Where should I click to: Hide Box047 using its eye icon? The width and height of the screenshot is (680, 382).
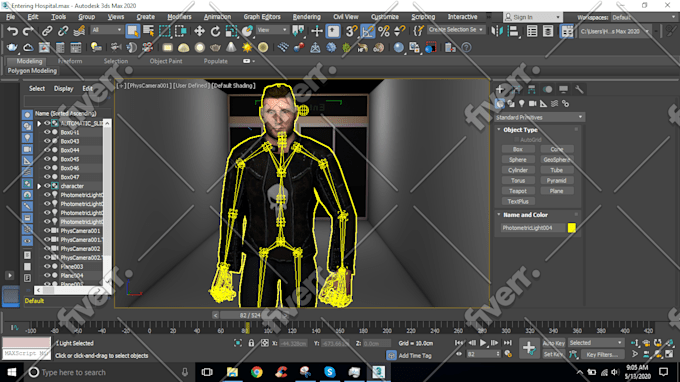[47, 177]
